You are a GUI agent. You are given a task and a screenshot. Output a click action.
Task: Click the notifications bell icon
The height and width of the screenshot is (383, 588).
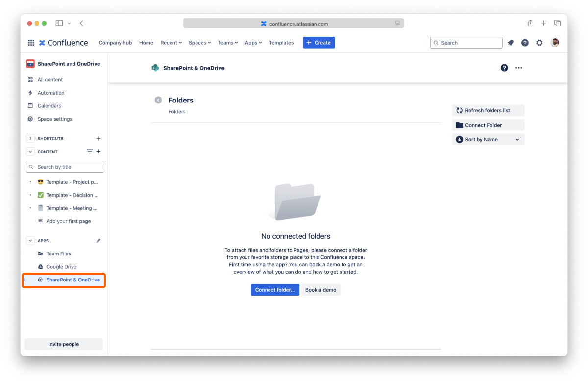point(511,43)
